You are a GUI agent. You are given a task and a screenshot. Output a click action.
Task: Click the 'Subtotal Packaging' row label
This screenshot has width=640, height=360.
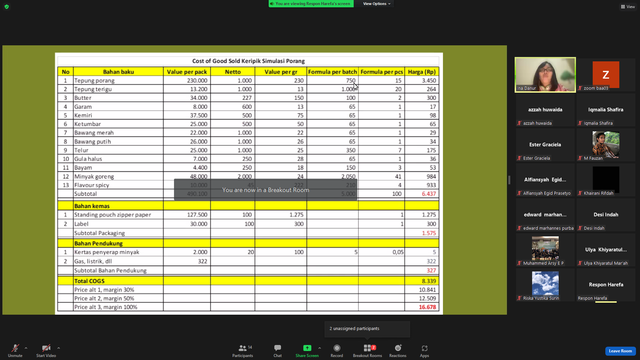pos(100,233)
